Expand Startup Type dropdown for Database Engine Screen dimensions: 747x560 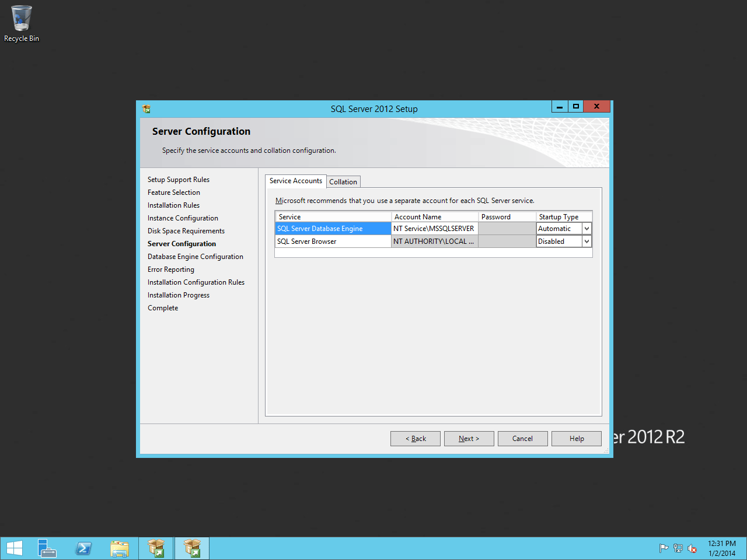[587, 229]
